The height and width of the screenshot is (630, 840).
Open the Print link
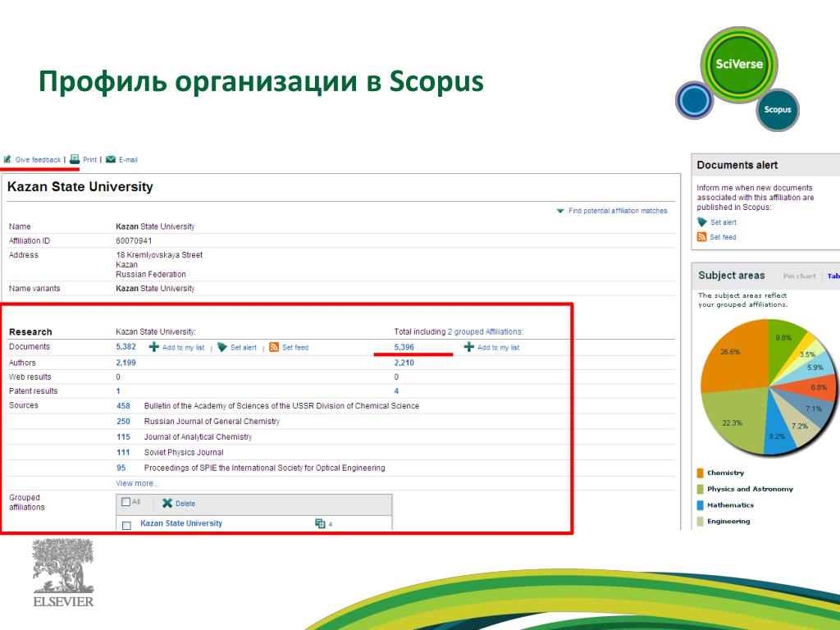(89, 160)
